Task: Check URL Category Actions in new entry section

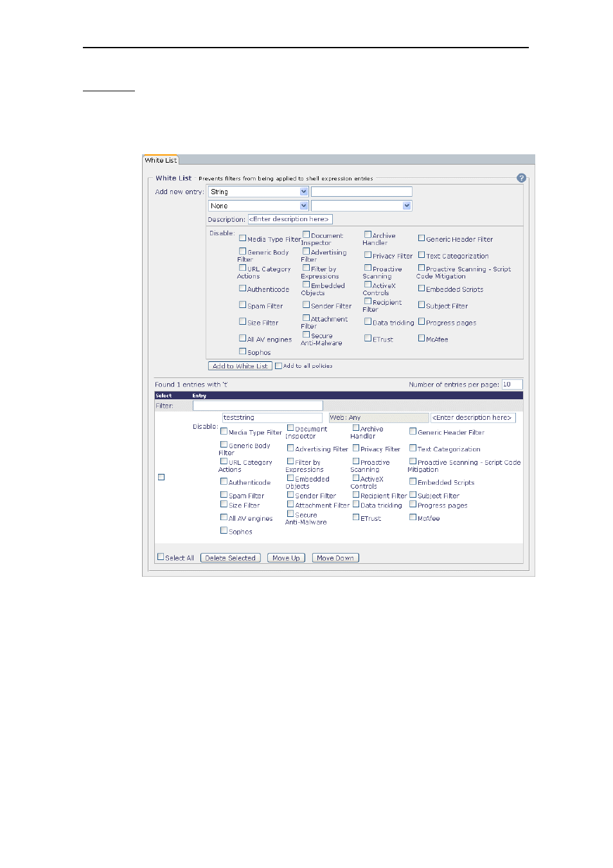Action: click(x=243, y=268)
